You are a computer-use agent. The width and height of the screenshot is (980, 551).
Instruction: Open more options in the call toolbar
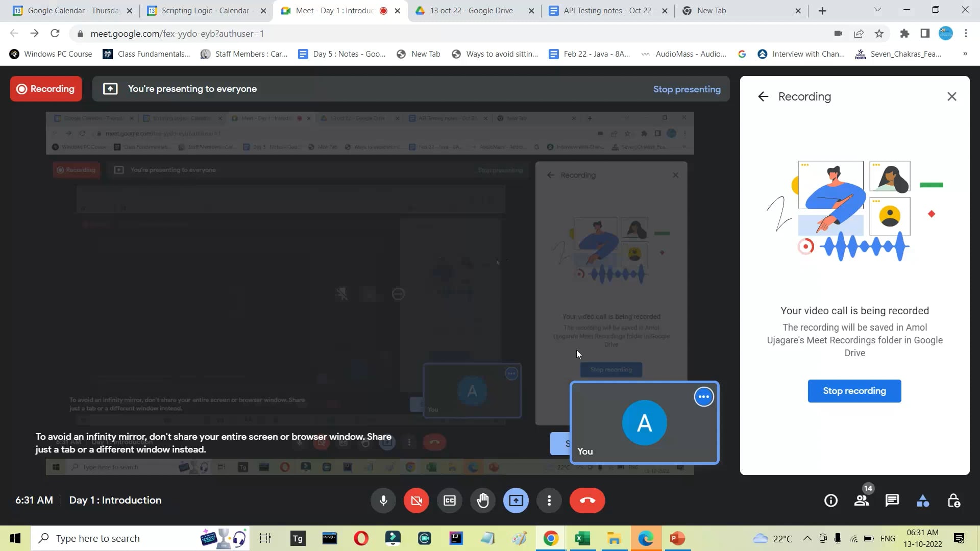549,500
